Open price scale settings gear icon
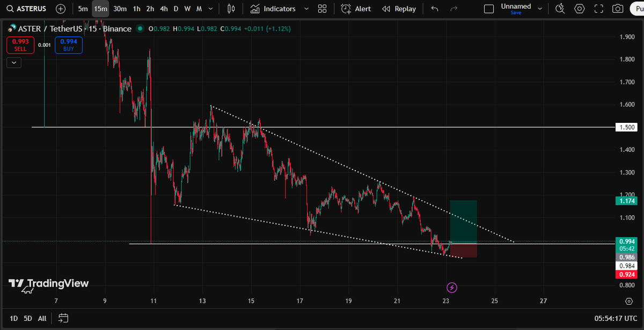 click(629, 302)
